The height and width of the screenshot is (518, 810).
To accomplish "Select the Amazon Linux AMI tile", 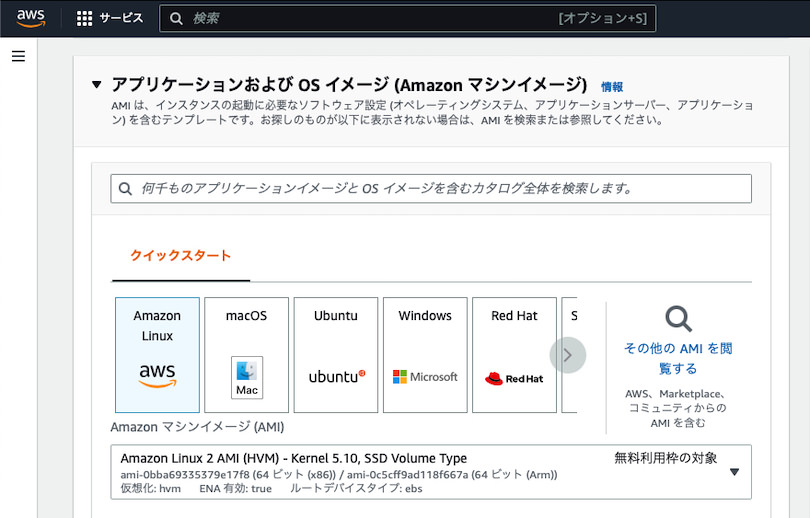I will point(157,355).
